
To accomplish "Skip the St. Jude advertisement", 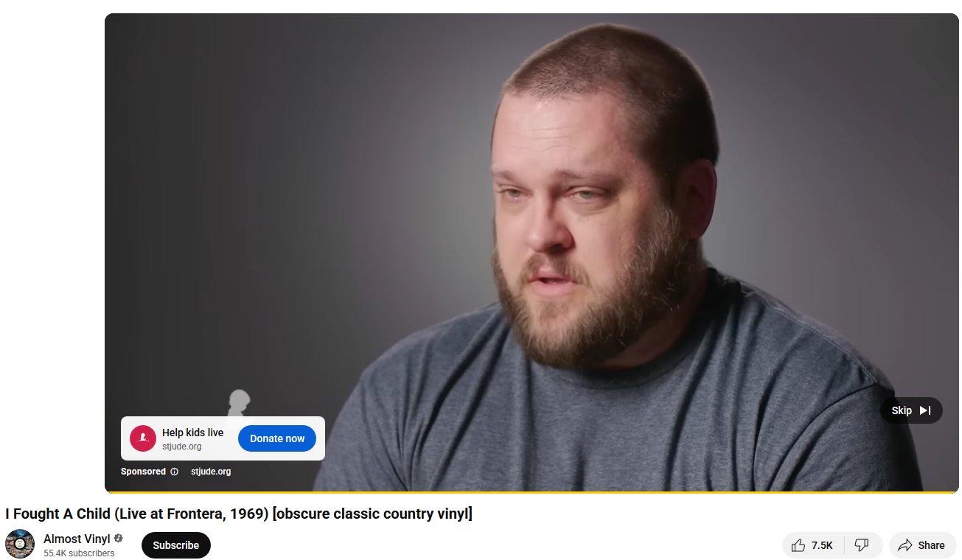I will tap(911, 410).
